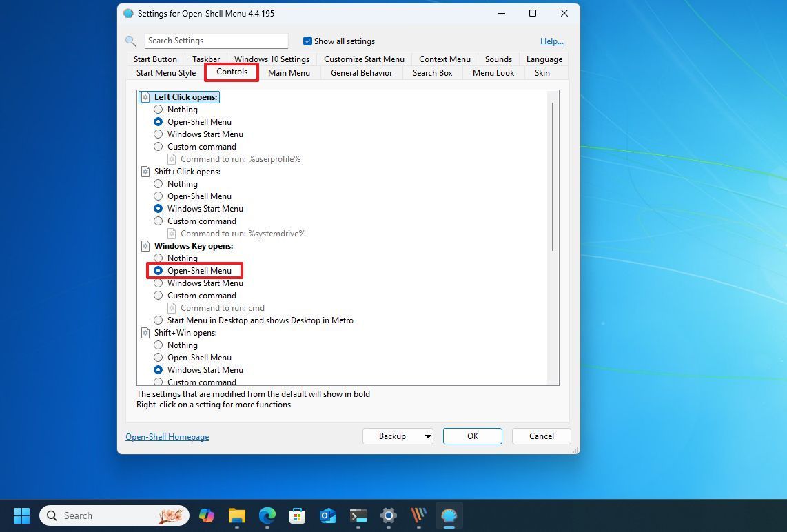
Task: Click the setting icon beside Shift+Win opens
Action: point(145,332)
